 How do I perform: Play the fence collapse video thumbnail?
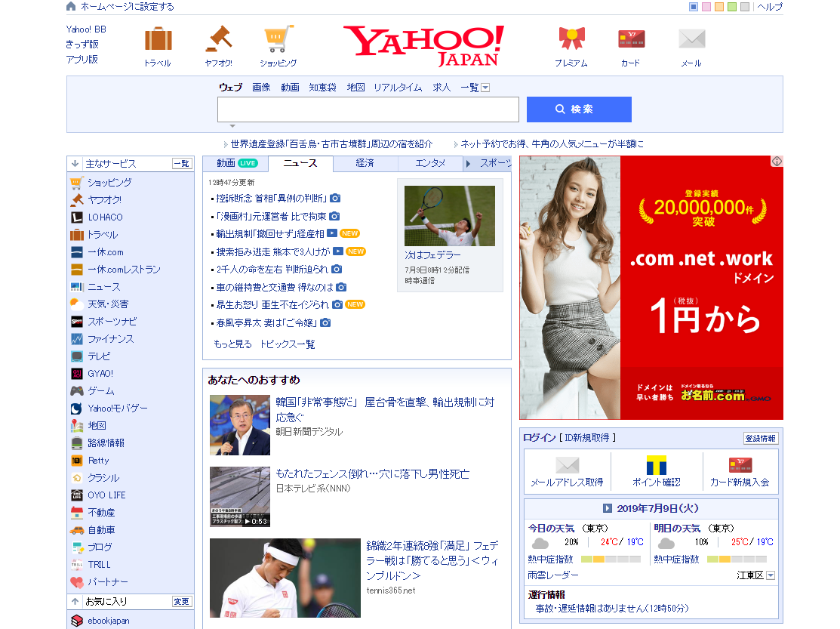[240, 497]
